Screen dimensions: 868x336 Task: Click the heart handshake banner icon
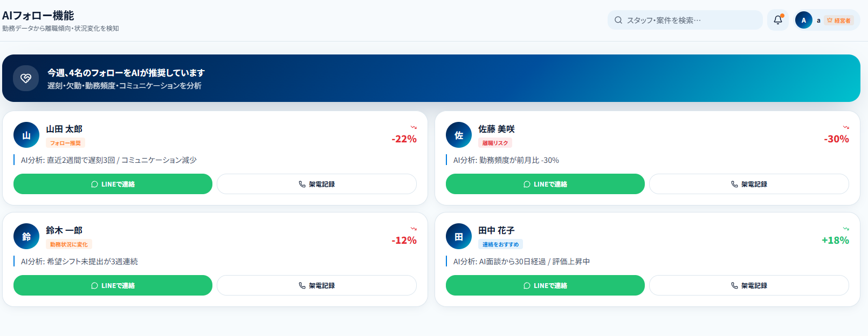click(26, 78)
